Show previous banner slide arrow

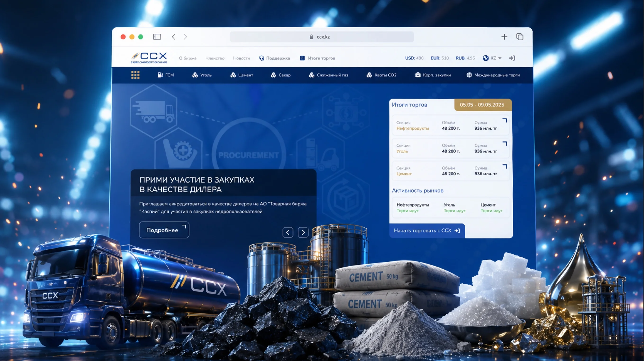point(288,232)
